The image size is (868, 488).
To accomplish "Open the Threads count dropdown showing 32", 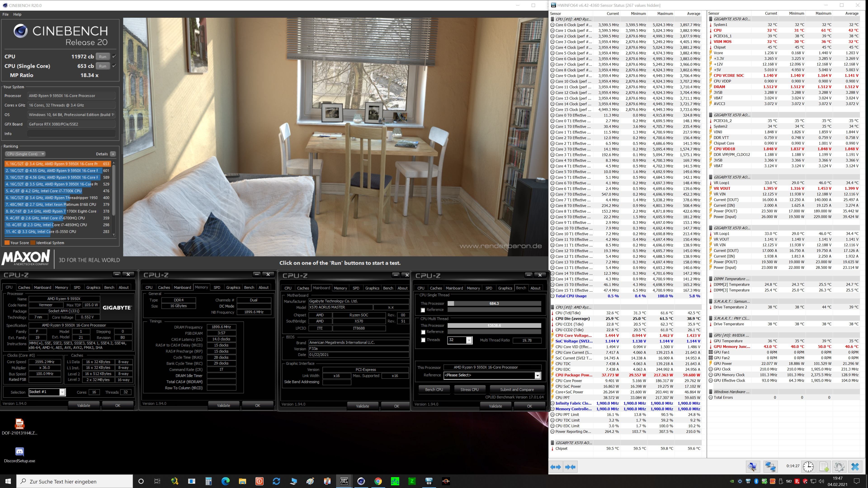I will (460, 340).
